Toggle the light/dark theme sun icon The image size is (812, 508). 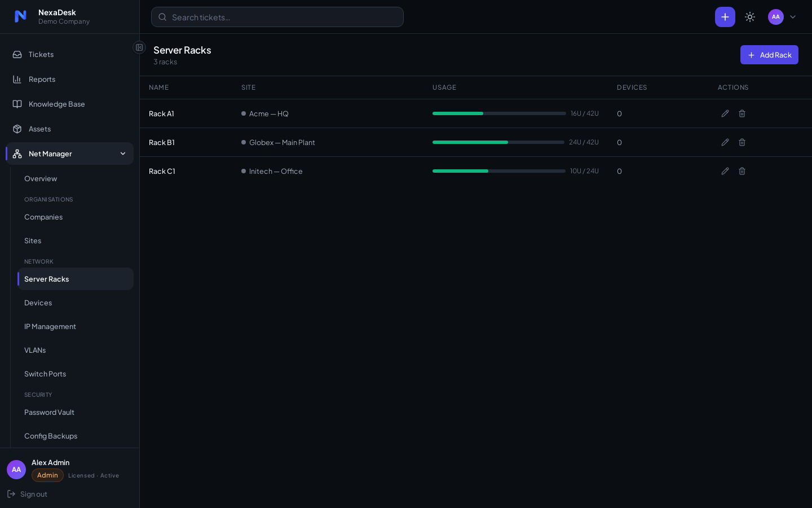pyautogui.click(x=750, y=17)
